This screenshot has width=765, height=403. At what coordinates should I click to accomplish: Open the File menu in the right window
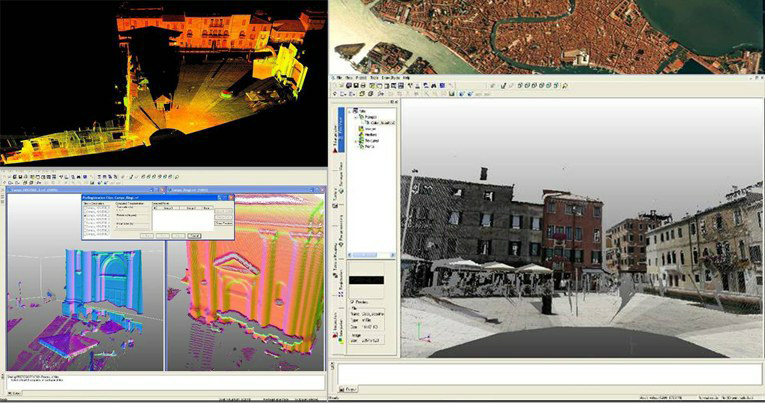click(x=339, y=78)
